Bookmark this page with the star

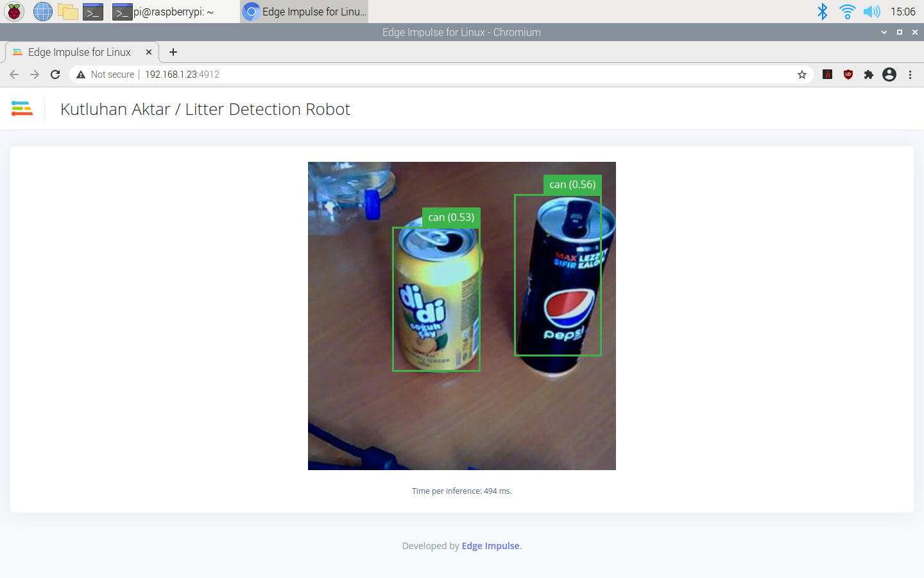point(802,74)
